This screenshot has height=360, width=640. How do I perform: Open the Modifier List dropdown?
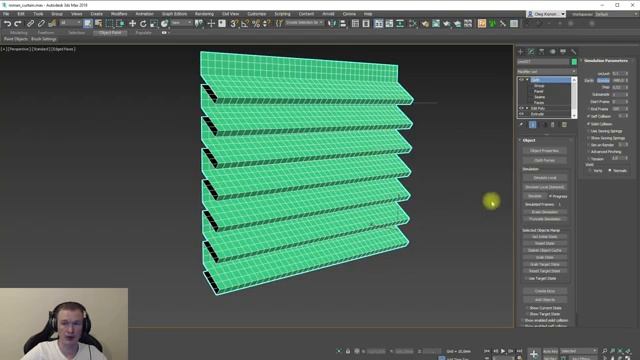pos(547,71)
